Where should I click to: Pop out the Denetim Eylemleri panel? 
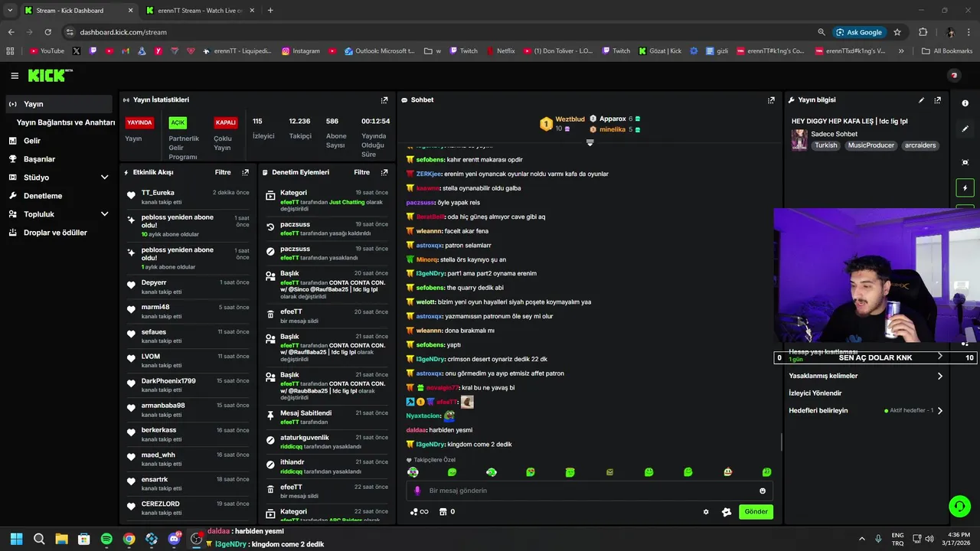click(384, 173)
